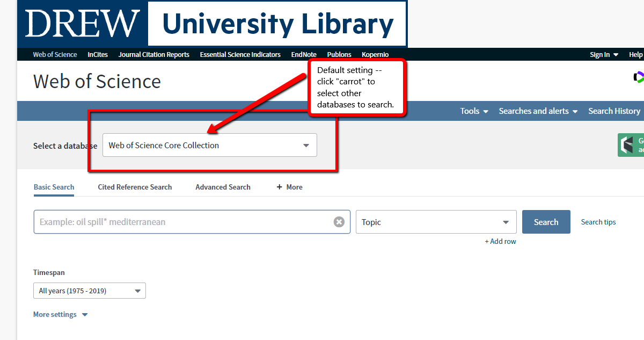Expand More settings
The width and height of the screenshot is (644, 340).
point(60,315)
